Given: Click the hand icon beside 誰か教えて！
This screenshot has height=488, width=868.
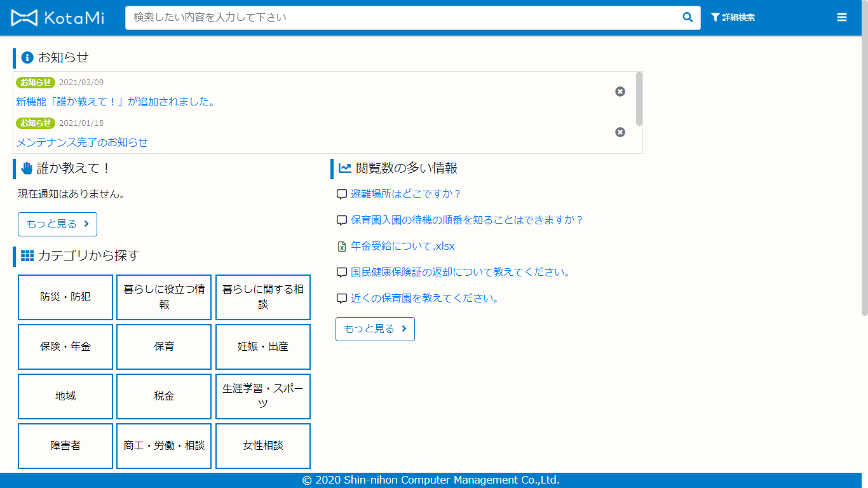Looking at the screenshot, I should click(27, 168).
